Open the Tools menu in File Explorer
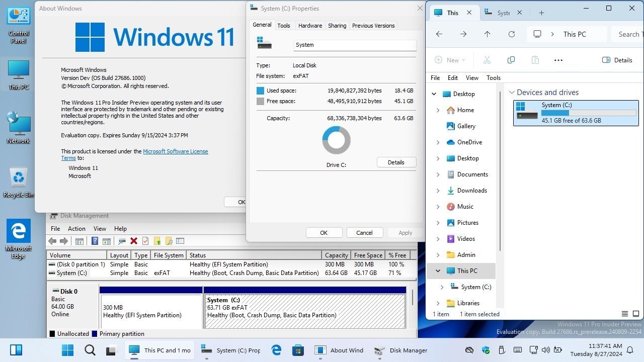This screenshot has width=644, height=362. click(494, 78)
